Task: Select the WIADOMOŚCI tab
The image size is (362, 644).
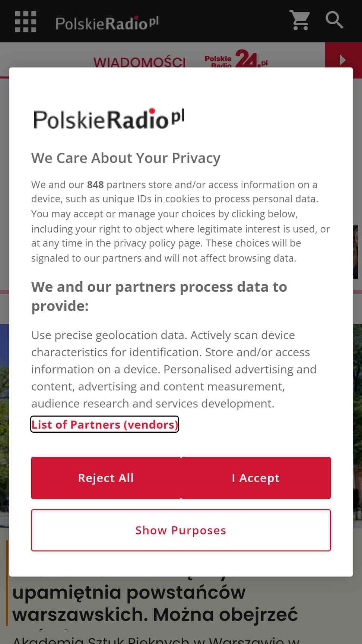Action: (x=140, y=62)
